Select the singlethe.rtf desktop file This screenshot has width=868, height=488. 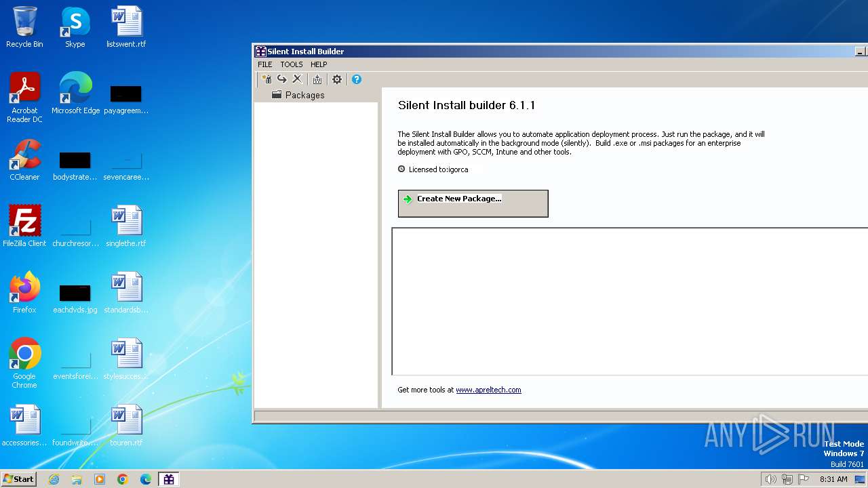126,226
